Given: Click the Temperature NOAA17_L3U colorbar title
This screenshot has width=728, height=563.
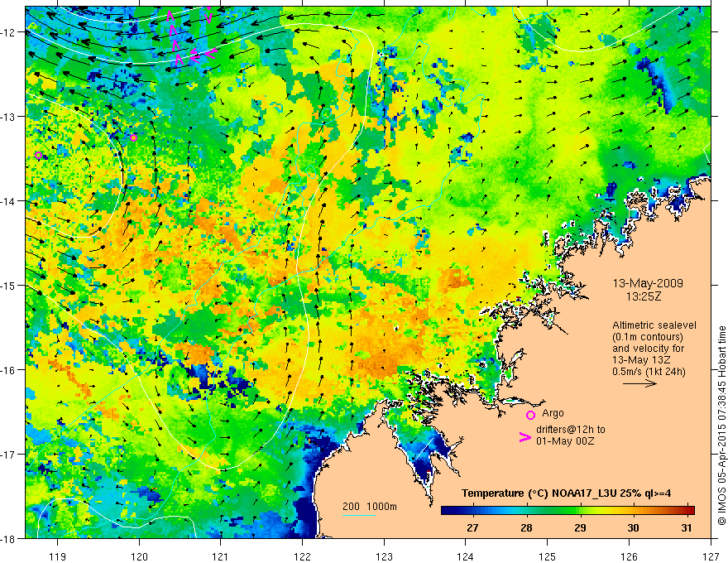Looking at the screenshot, I should pyautogui.click(x=566, y=493).
